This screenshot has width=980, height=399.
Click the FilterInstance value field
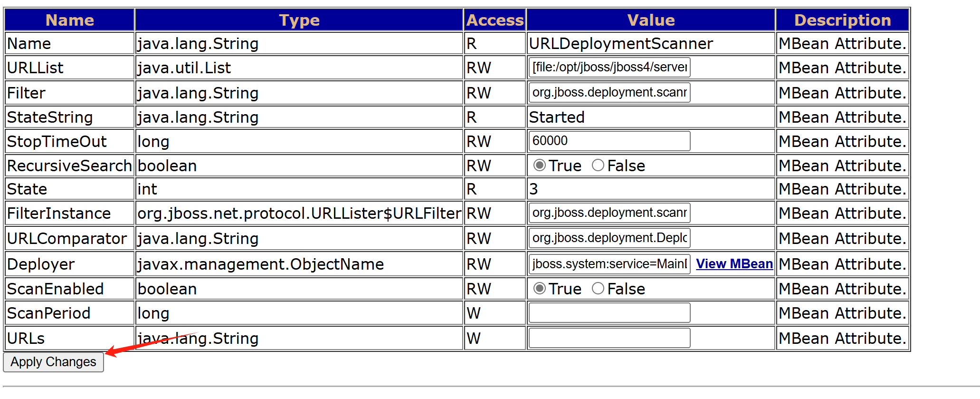[609, 213]
